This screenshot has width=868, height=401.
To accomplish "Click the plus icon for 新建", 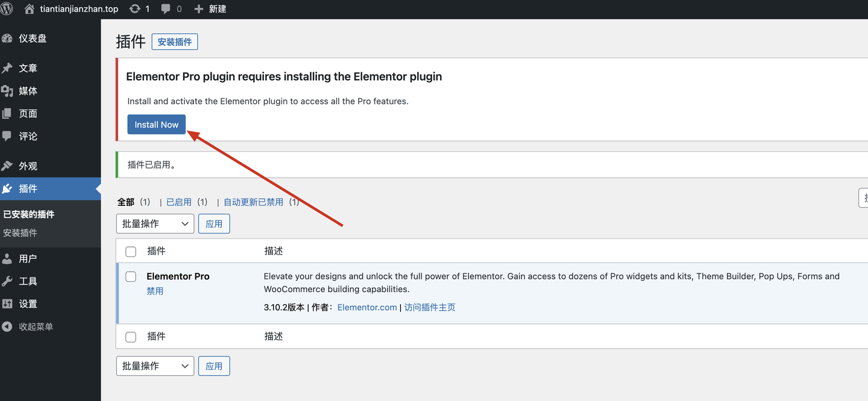I will [198, 9].
